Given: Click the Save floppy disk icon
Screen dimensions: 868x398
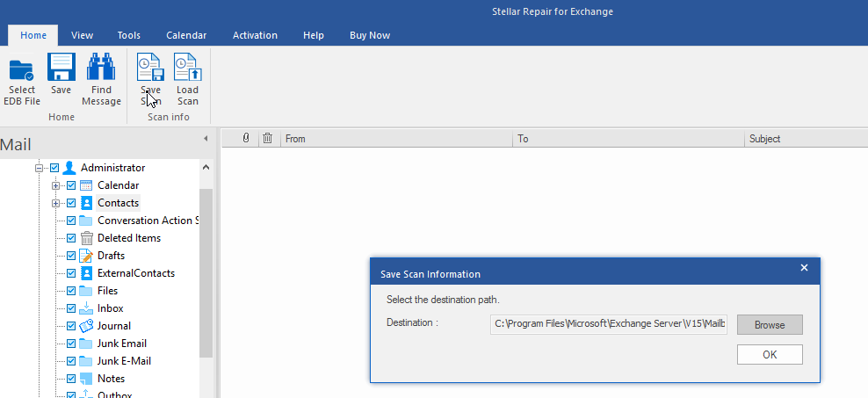Looking at the screenshot, I should pos(61,68).
